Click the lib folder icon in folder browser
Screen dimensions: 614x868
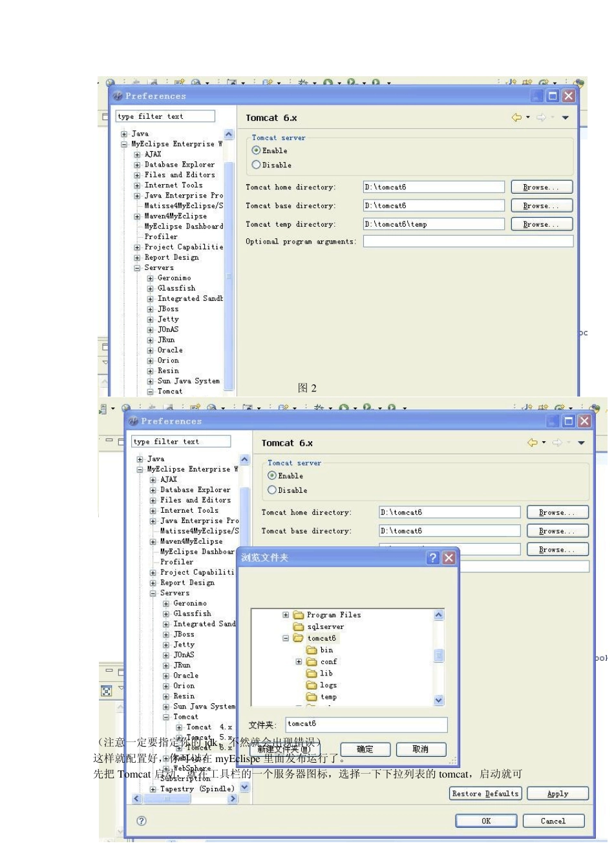coord(312,673)
